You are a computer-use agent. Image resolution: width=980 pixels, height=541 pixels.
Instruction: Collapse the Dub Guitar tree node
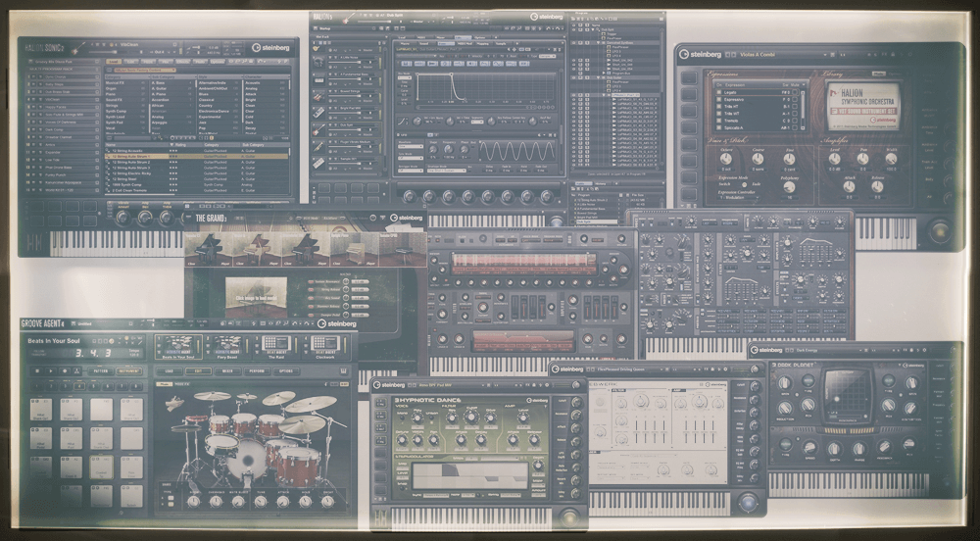(598, 77)
